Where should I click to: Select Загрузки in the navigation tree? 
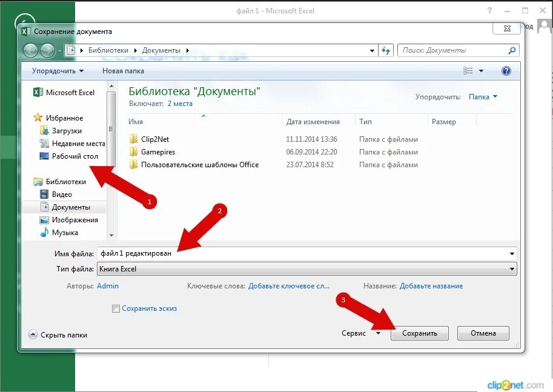[67, 130]
